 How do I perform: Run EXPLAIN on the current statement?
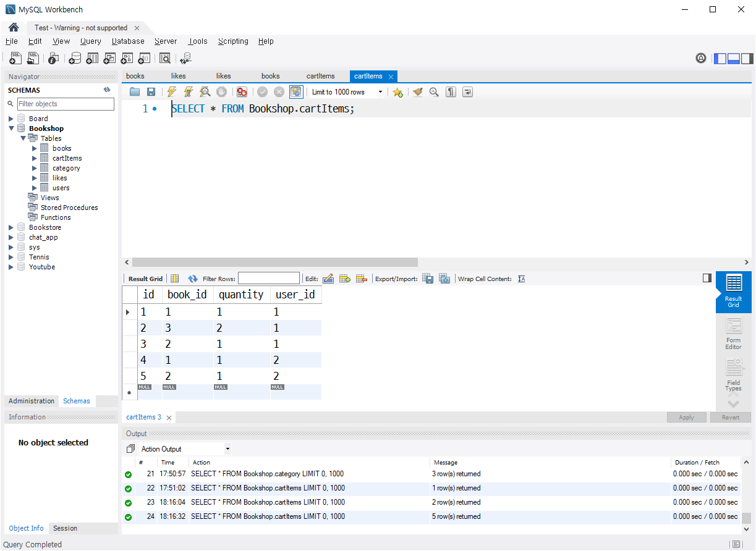click(x=205, y=92)
